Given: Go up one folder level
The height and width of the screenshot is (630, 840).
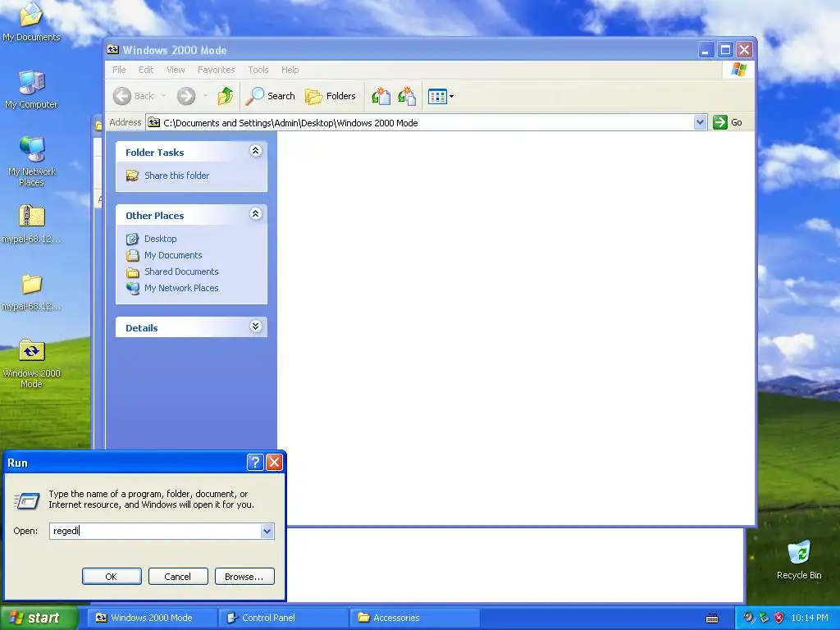Looking at the screenshot, I should (226, 97).
